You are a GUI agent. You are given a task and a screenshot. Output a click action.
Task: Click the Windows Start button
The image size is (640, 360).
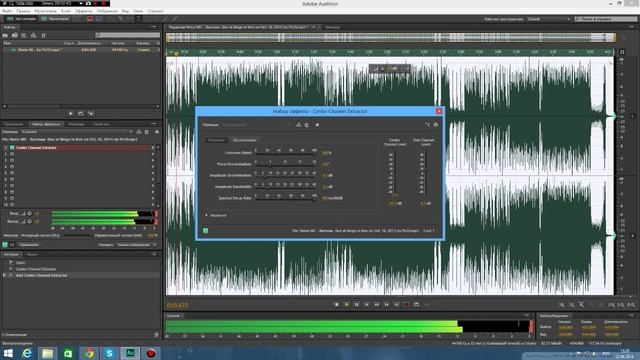tap(8, 353)
